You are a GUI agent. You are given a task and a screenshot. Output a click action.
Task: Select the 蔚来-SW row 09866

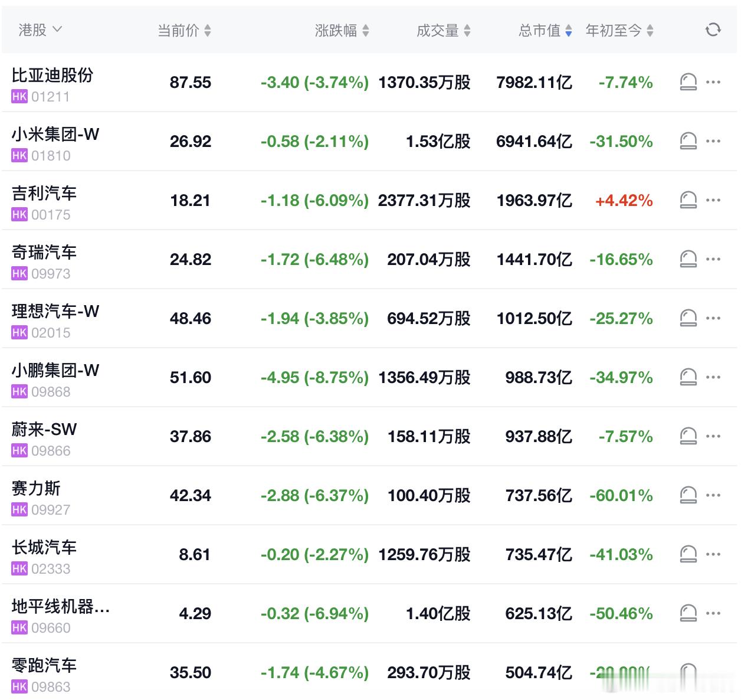coord(369,436)
